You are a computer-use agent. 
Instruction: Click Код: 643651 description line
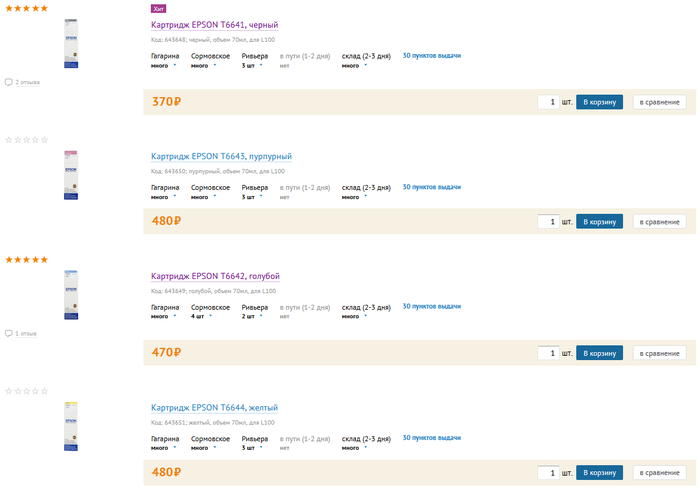click(213, 423)
